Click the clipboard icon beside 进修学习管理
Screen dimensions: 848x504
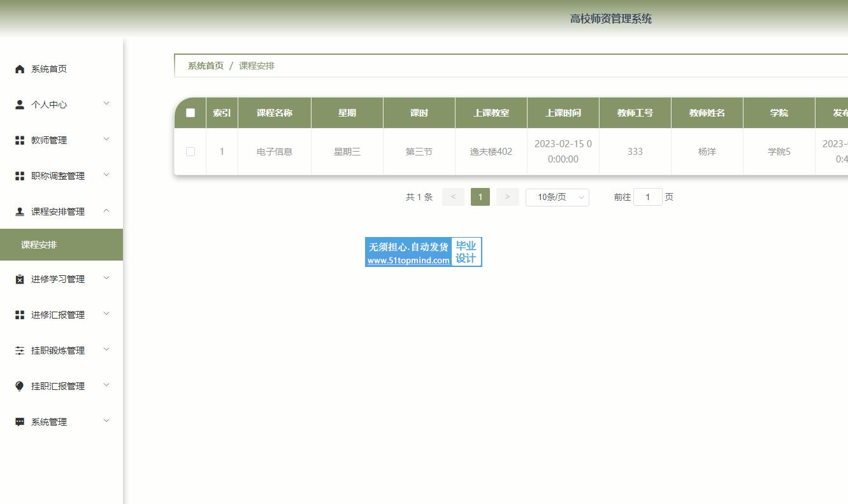20,279
